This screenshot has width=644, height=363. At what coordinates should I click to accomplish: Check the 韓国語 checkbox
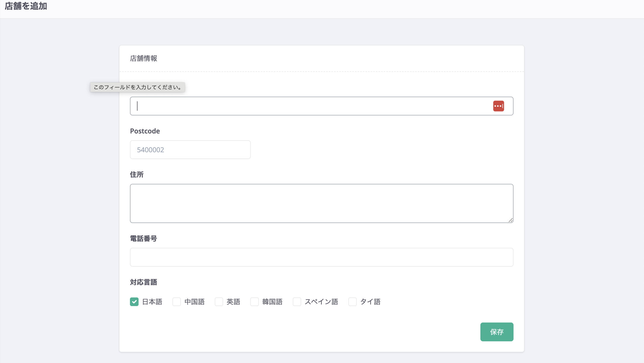pyautogui.click(x=254, y=302)
